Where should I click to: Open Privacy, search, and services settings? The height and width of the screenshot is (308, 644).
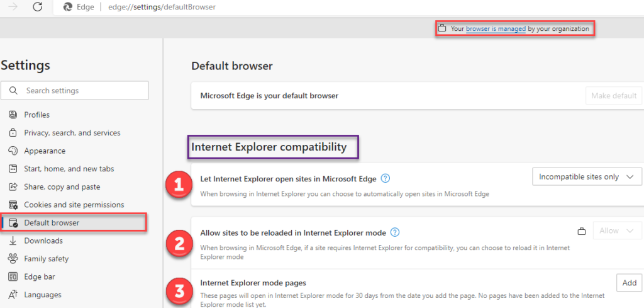[72, 133]
